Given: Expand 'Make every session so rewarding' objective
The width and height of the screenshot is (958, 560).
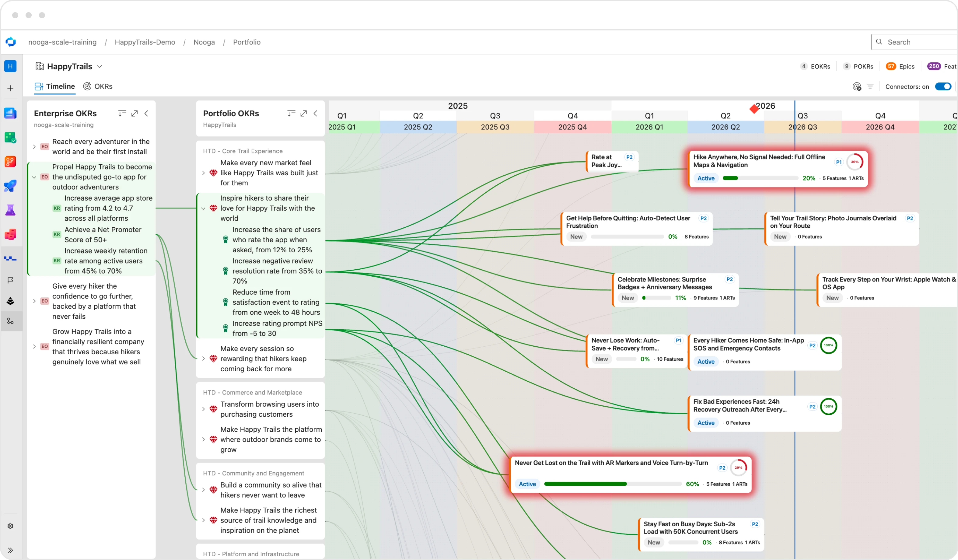Looking at the screenshot, I should click(203, 359).
